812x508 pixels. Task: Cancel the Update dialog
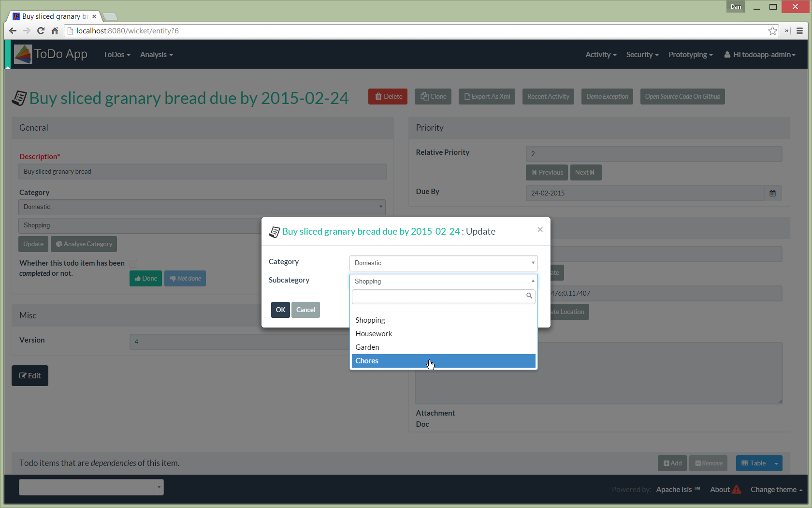pos(305,310)
